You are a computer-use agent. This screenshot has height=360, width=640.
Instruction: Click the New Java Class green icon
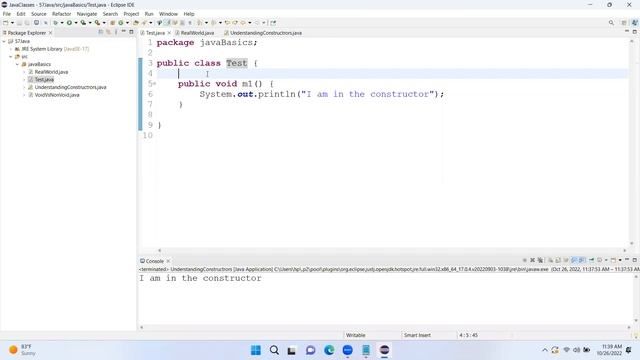point(121,23)
